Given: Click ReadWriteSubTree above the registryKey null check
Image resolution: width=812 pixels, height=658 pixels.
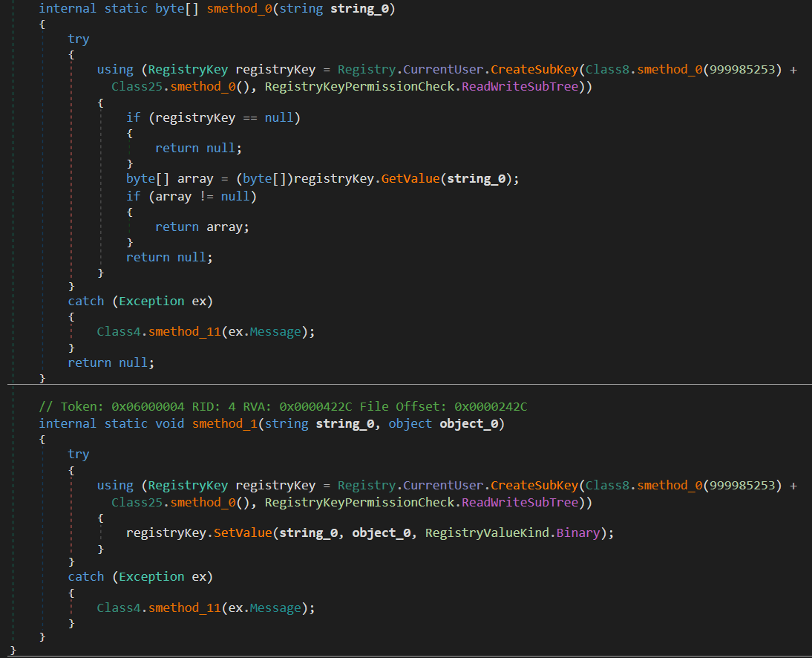Looking at the screenshot, I should 520,87.
